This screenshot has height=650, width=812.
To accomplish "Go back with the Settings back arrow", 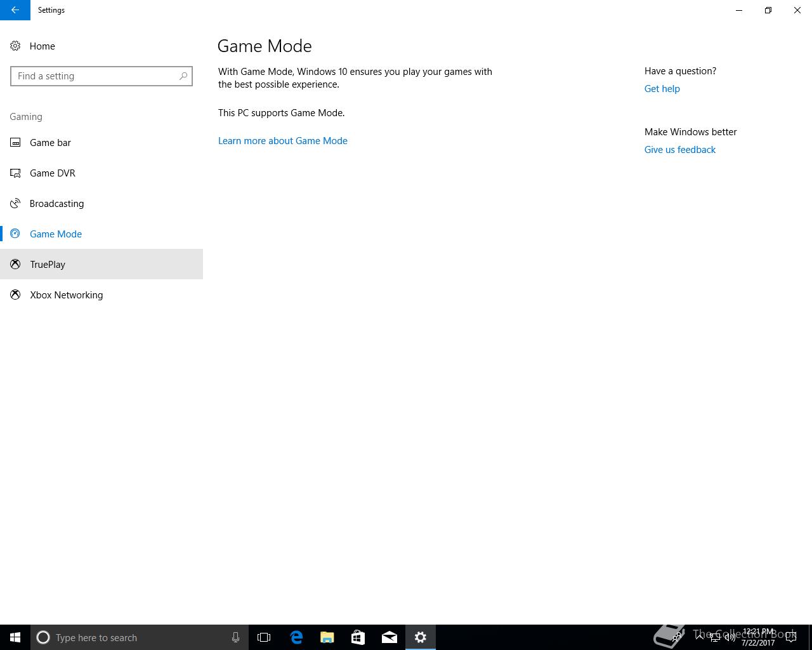I will pyautogui.click(x=15, y=10).
